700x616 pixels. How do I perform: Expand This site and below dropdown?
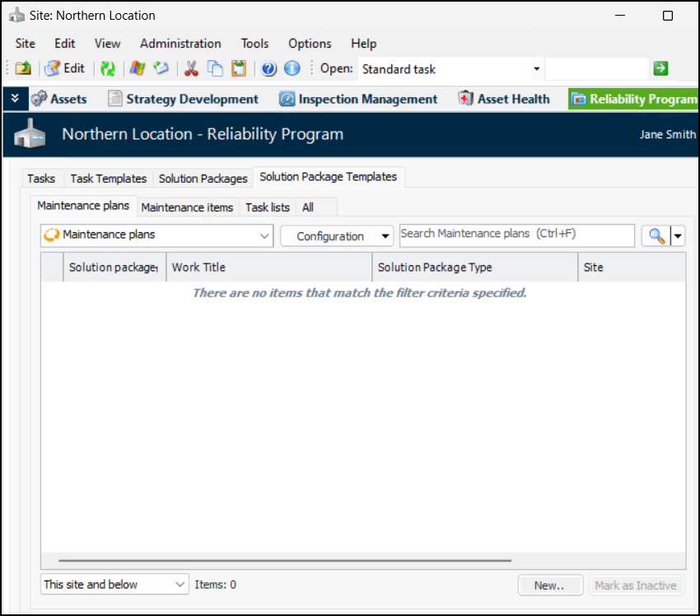(x=114, y=584)
